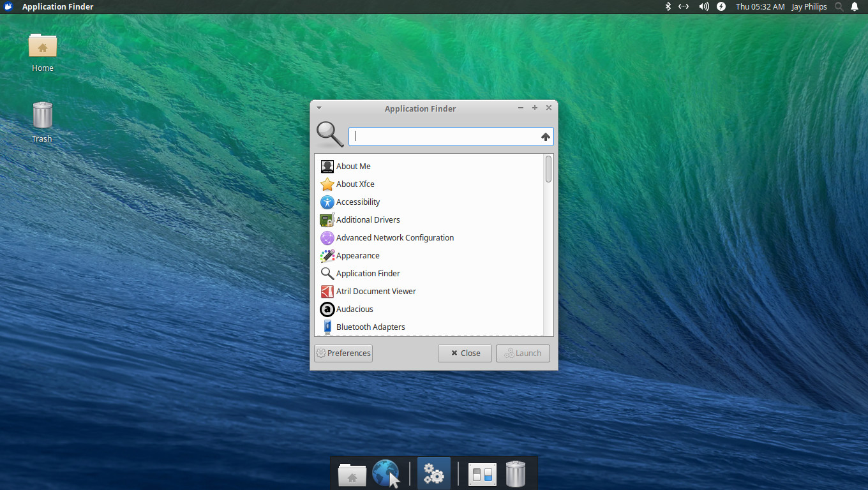Launch the web browser from the dock

(x=385, y=474)
